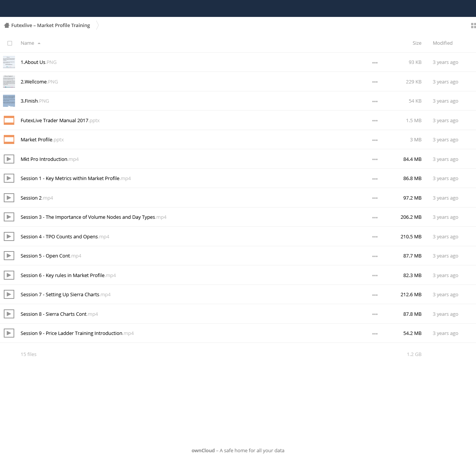The width and height of the screenshot is (476, 462).
Task: Play Session 9 - Price Ladder Training Introduction
Action: click(77, 333)
